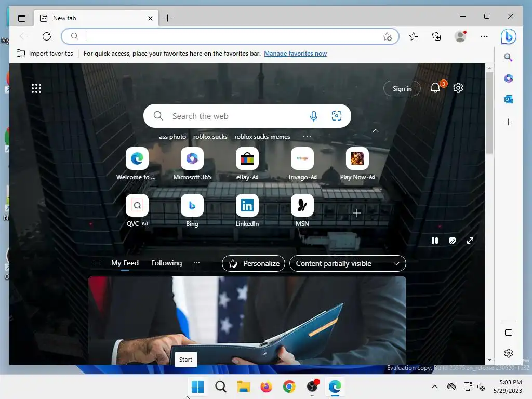532x399 pixels.
Task: Open page settings gear
Action: (x=458, y=88)
